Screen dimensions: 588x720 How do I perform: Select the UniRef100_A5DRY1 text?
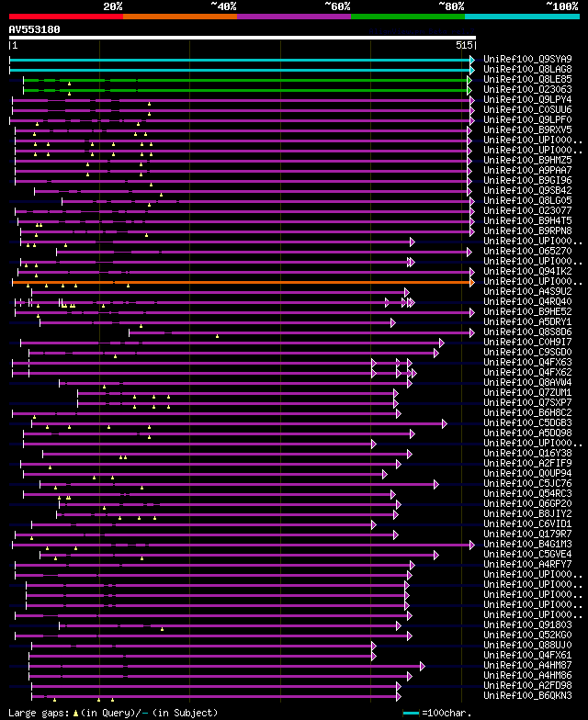point(527,321)
